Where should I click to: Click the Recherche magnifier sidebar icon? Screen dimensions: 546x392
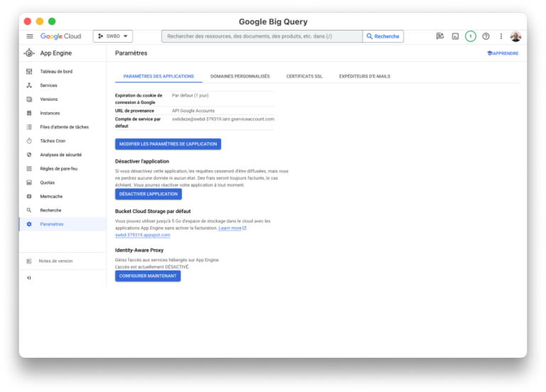pyautogui.click(x=29, y=210)
